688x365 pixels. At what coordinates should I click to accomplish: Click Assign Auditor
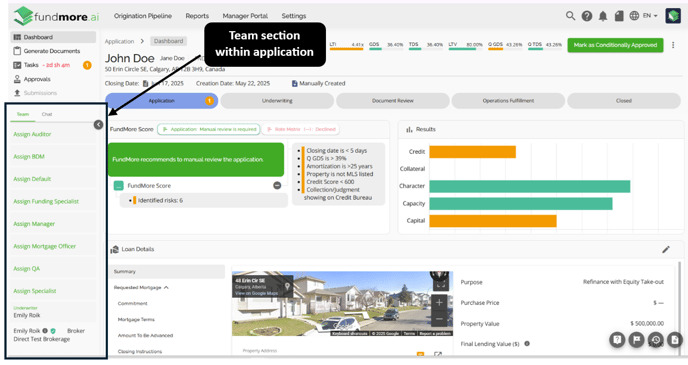pos(32,134)
